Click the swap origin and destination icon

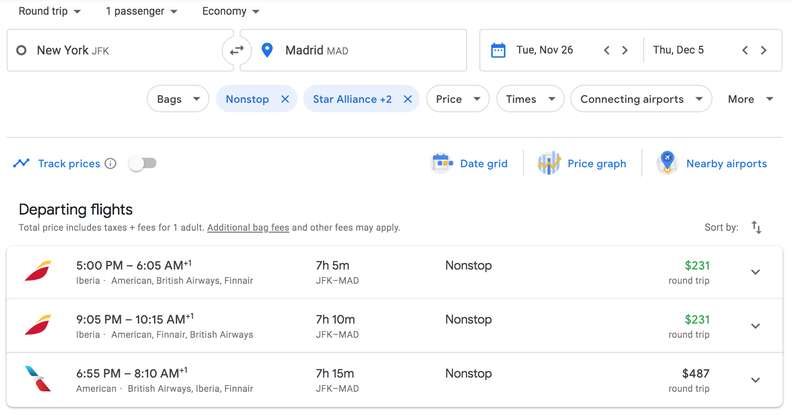236,50
